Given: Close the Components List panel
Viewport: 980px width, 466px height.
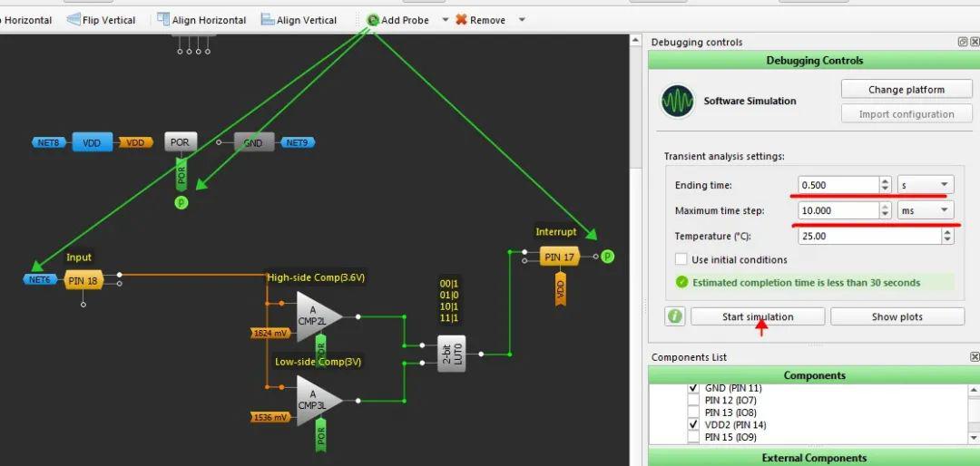Looking at the screenshot, I should [x=975, y=357].
